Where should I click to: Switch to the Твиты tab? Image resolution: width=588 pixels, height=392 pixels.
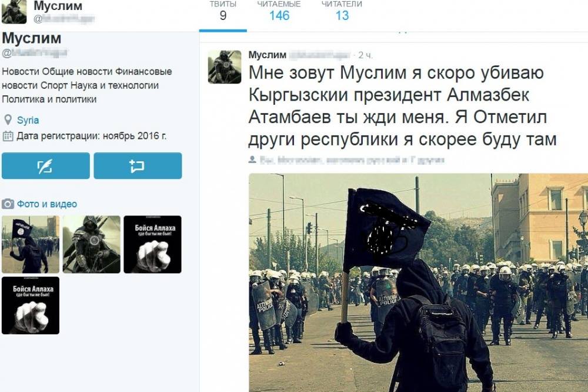[223, 11]
